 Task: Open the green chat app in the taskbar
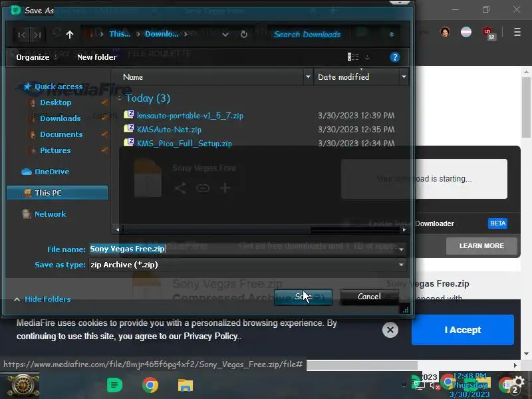[x=114, y=385]
